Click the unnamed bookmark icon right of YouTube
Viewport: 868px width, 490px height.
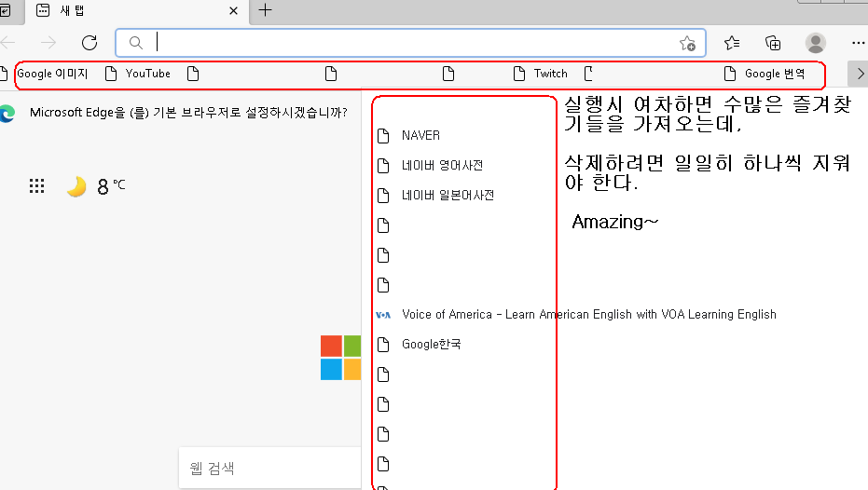coord(193,74)
